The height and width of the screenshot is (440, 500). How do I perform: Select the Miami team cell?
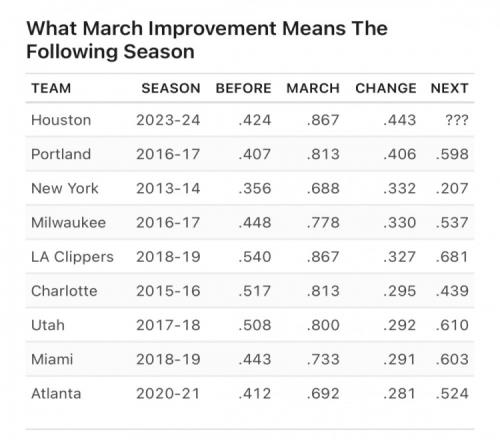click(52, 359)
